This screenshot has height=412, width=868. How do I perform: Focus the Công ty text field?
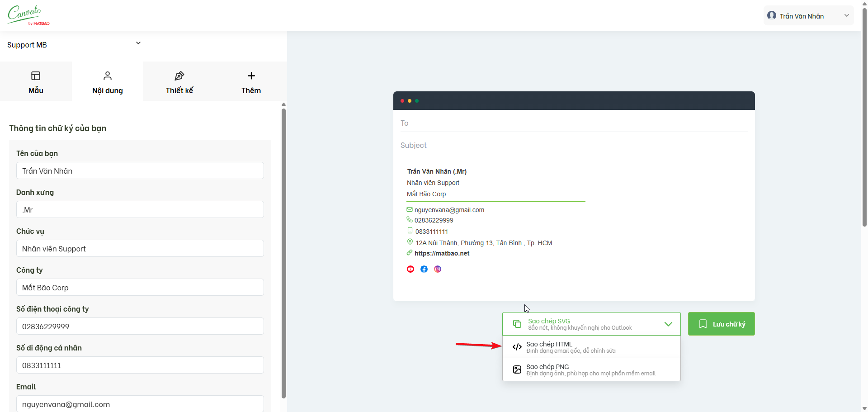point(140,288)
